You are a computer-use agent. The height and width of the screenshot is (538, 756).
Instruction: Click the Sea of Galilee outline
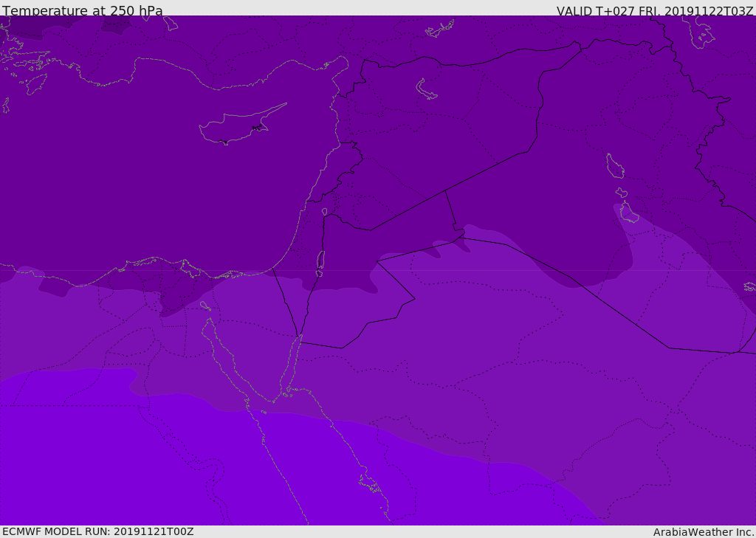click(324, 212)
